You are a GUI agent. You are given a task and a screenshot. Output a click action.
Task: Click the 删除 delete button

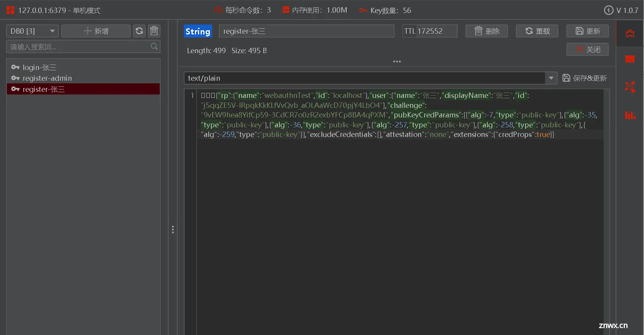tap(487, 31)
